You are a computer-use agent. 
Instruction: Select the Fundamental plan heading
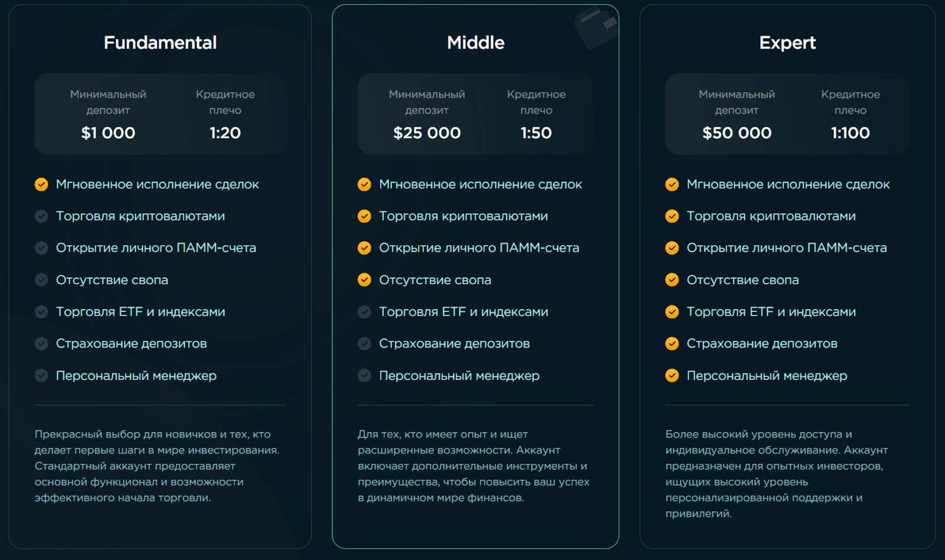160,43
